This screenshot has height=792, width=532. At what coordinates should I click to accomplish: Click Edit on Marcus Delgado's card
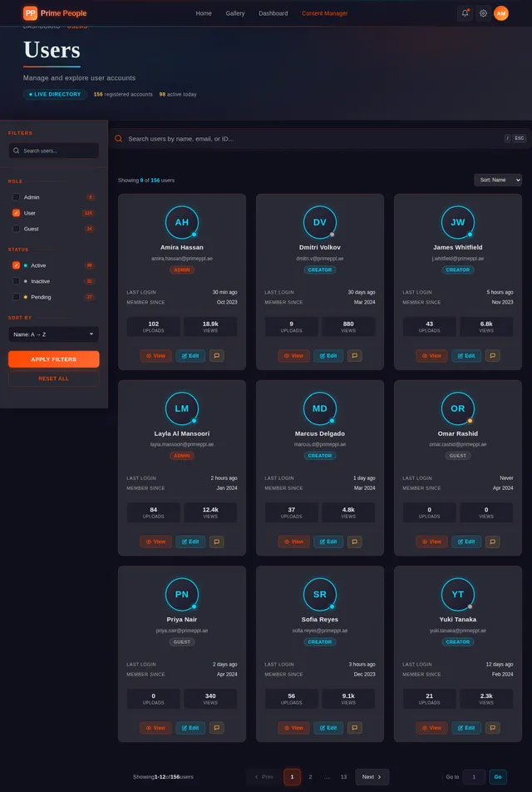328,542
